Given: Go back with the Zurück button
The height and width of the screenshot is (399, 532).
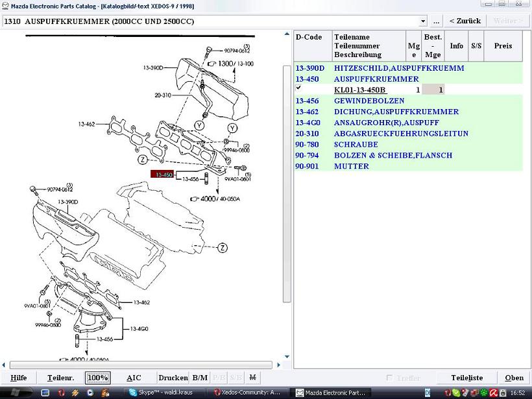Looking at the screenshot, I should tap(465, 21).
